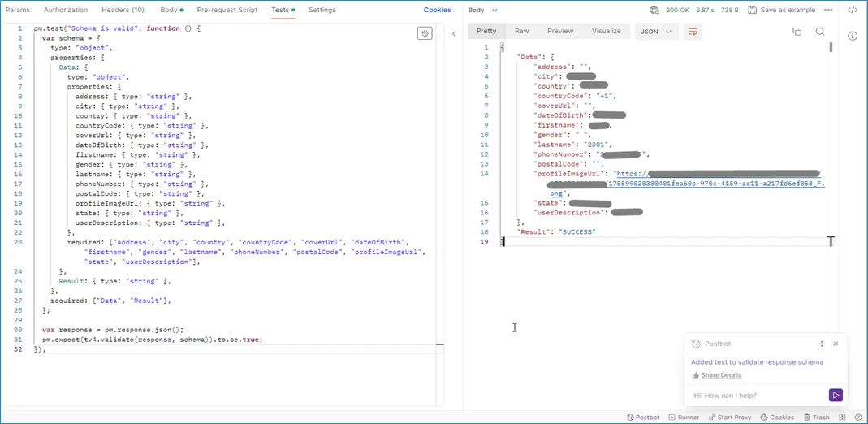Screen dimensions: 868x424
Task: Open the request Body tab
Action: coord(171,10)
